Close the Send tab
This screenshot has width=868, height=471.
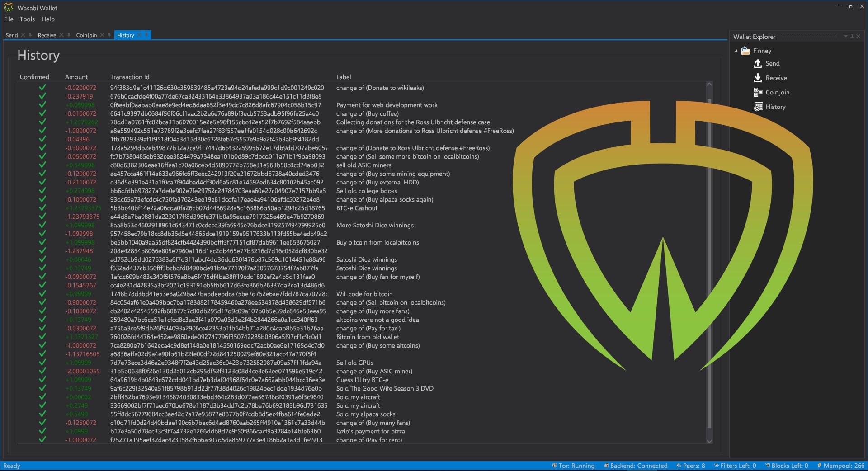[x=23, y=35]
